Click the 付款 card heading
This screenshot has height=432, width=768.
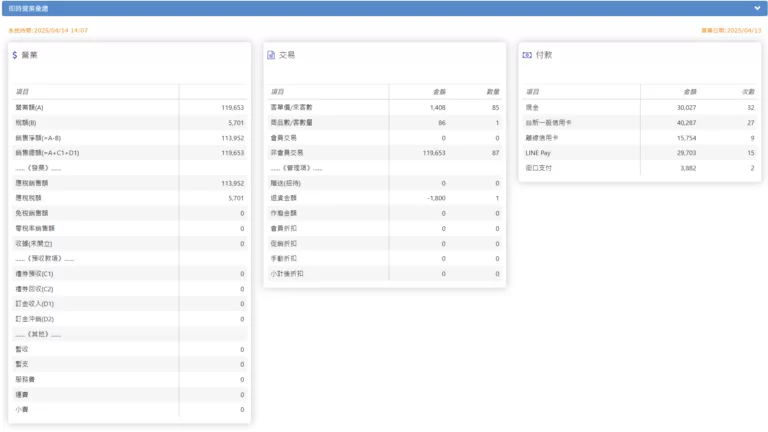[x=544, y=55]
